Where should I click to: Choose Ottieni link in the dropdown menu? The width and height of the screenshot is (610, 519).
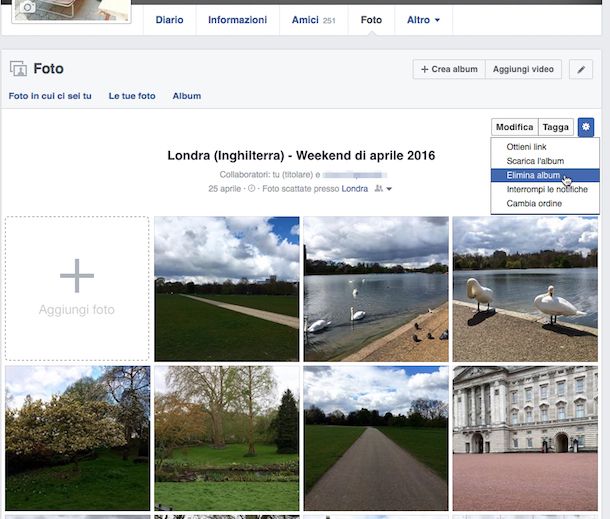526,147
